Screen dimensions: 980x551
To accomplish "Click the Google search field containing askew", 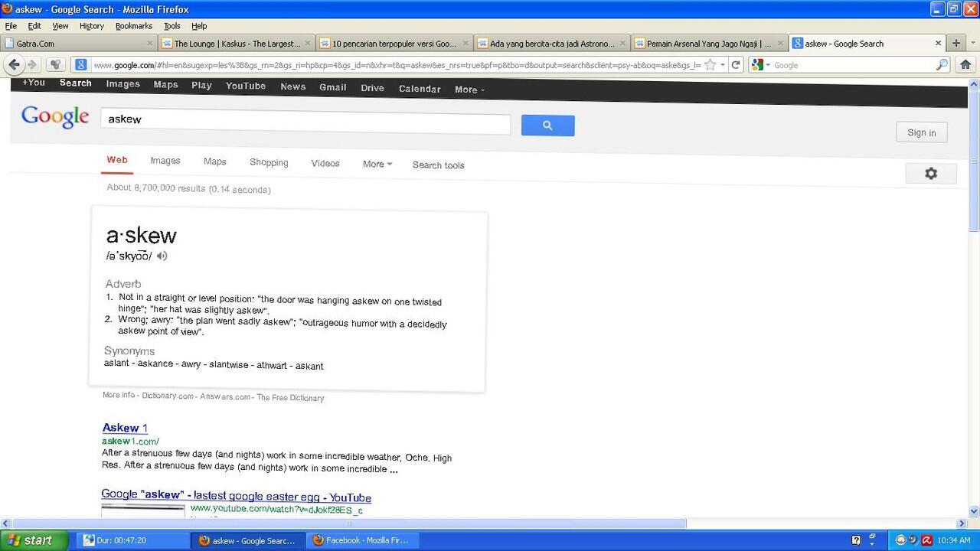I will pos(305,122).
